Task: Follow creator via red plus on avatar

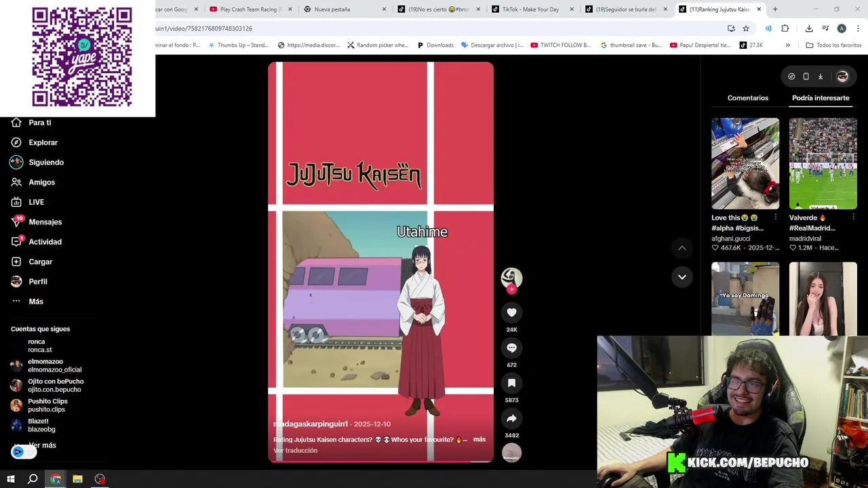Action: point(511,289)
